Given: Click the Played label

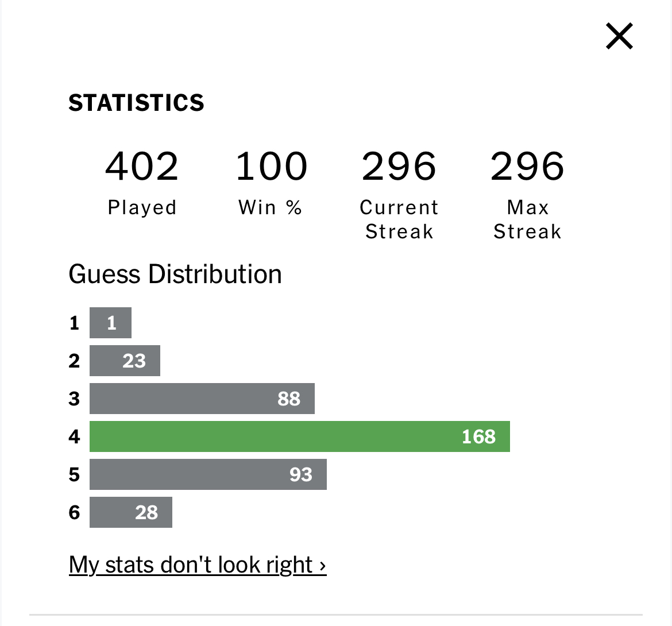Looking at the screenshot, I should pos(142,208).
